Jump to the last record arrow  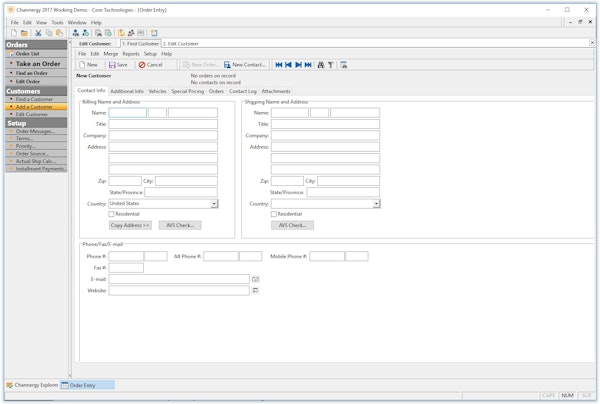(308, 65)
